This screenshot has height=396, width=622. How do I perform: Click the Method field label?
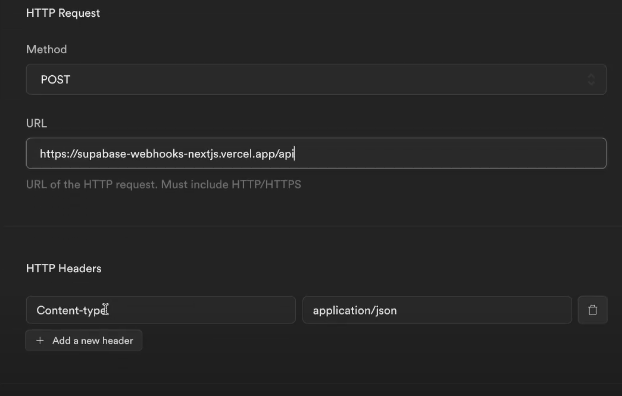(46, 49)
